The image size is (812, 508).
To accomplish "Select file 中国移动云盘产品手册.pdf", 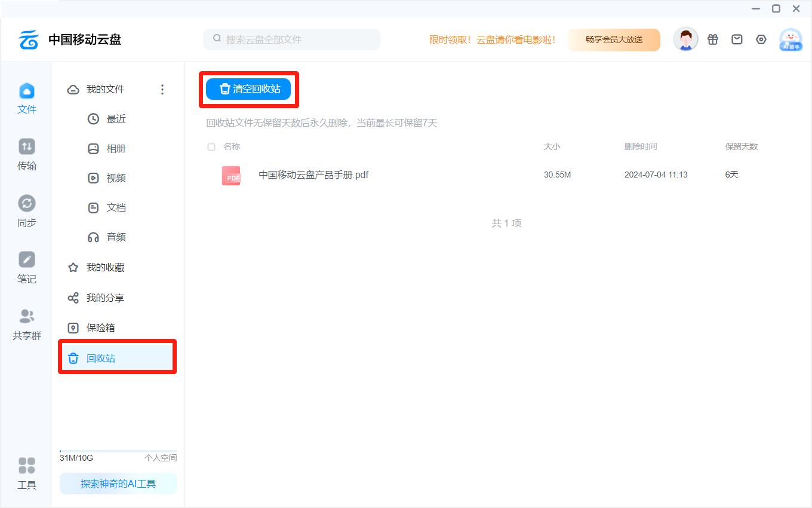I will (x=313, y=175).
